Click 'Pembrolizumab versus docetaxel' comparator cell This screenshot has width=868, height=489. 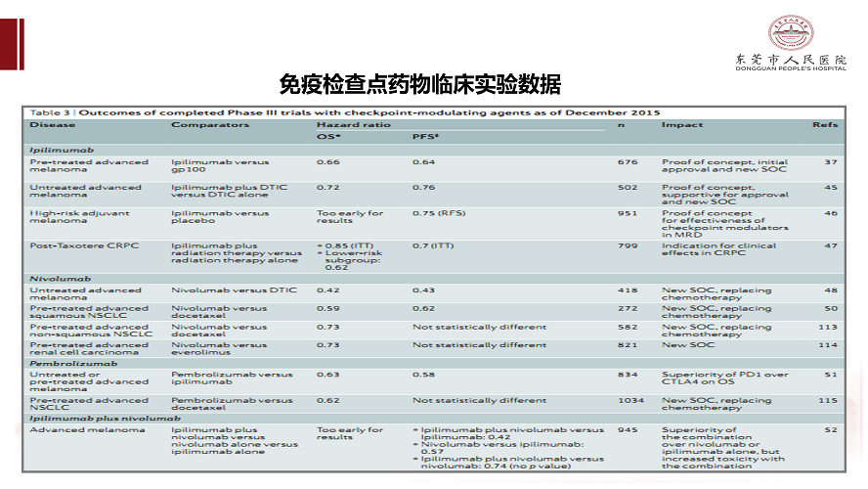(232, 404)
